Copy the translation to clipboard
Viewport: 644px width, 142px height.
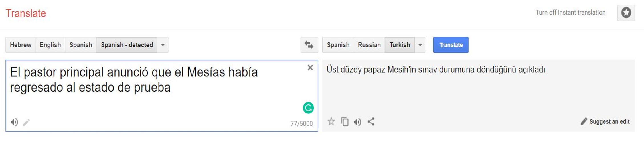tap(345, 122)
